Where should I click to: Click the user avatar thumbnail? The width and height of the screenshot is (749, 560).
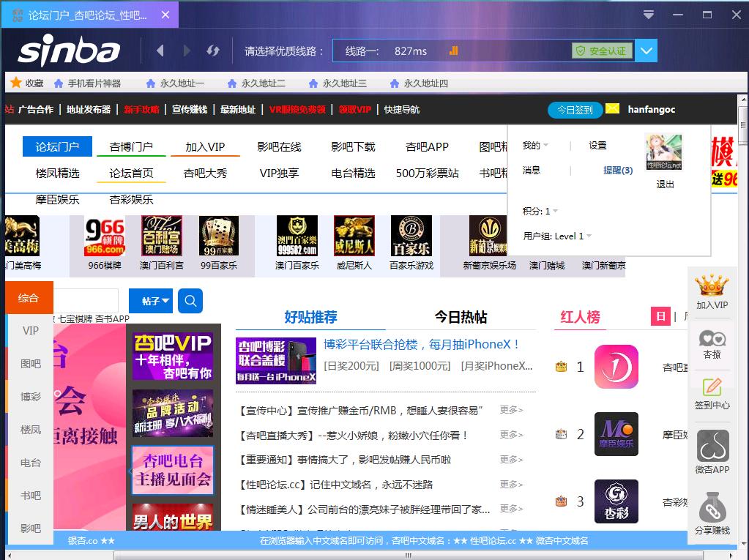(x=664, y=152)
